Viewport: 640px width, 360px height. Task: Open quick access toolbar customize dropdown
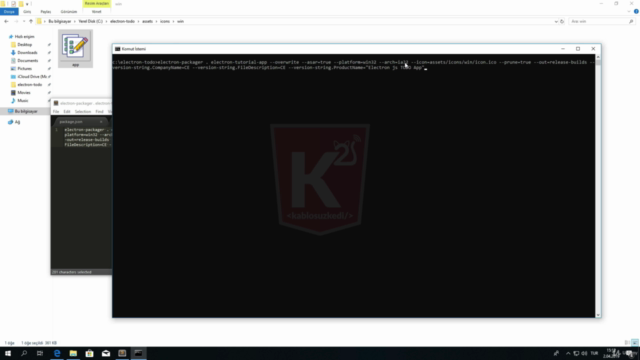pos(27,4)
